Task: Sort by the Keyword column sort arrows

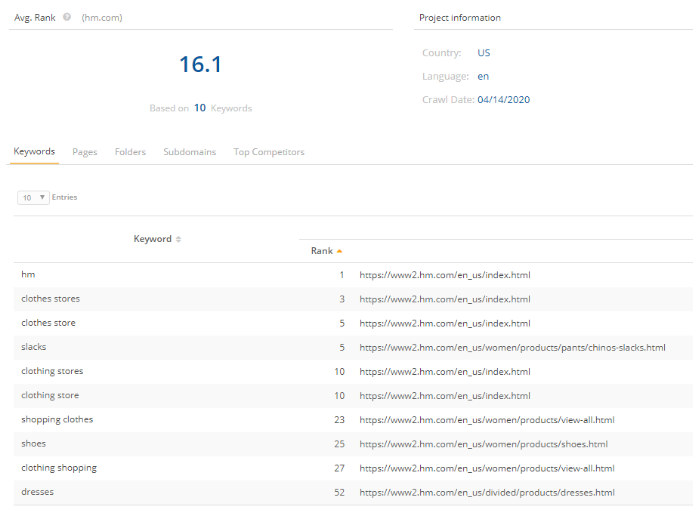Action: click(179, 239)
